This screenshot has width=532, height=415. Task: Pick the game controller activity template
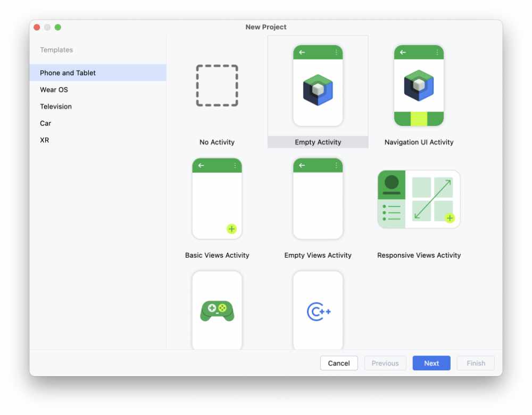(217, 310)
